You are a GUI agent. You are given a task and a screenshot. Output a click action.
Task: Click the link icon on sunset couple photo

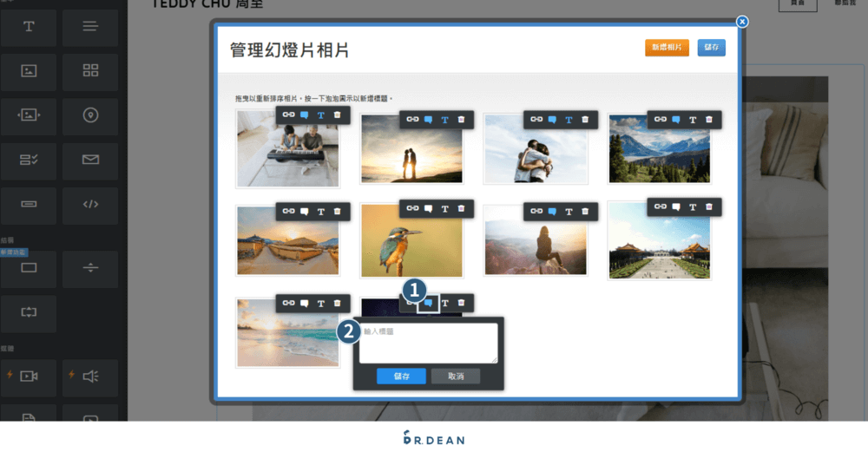(x=412, y=120)
